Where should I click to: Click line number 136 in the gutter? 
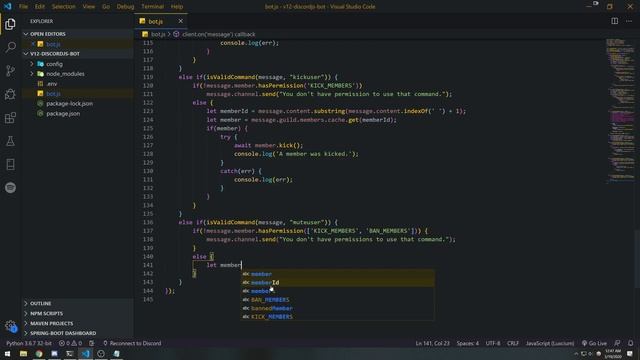pos(148,222)
